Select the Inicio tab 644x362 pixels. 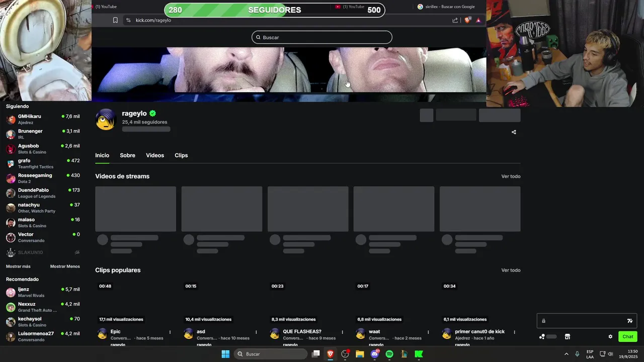[102, 155]
